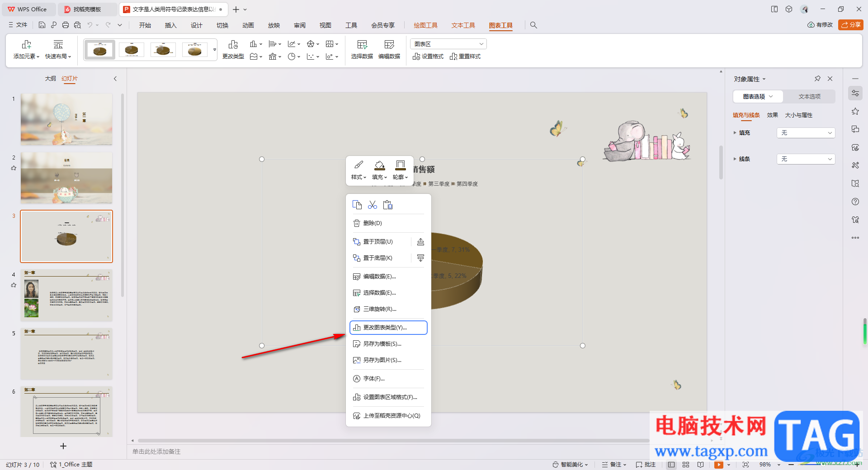Select 设置图表区域格式(F) menu entry
This screenshot has height=470, width=868.
pos(388,397)
